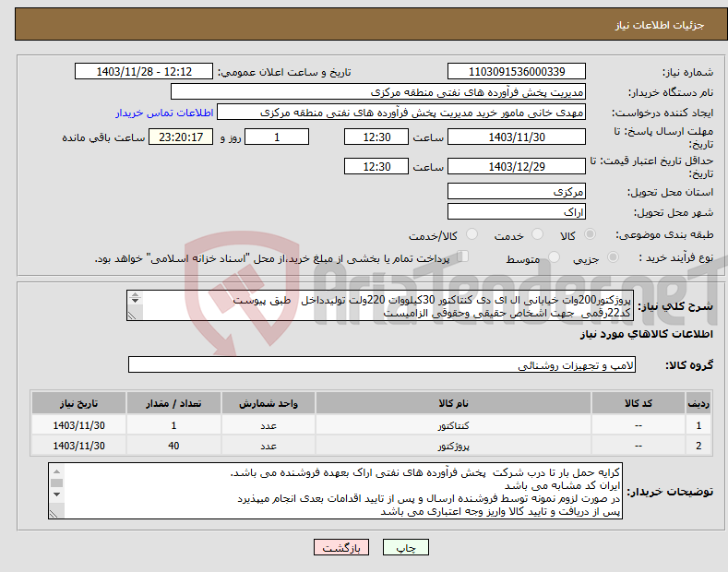The width and height of the screenshot is (728, 572).
Task: Click the تاریخ نیاز column header
Action: pyautogui.click(x=78, y=403)
